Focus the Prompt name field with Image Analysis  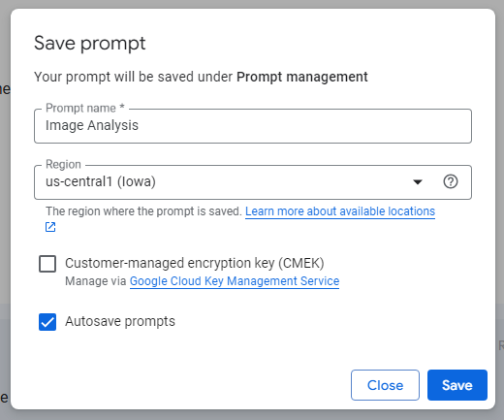253,126
